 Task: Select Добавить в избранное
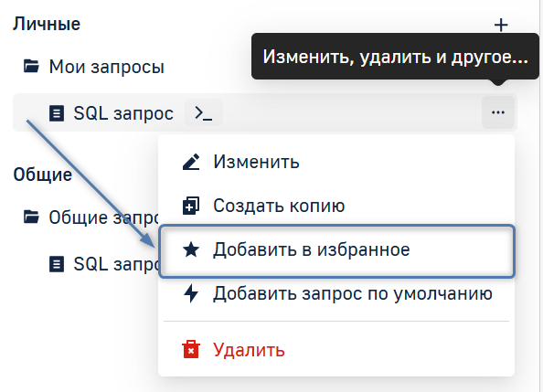pos(337,251)
